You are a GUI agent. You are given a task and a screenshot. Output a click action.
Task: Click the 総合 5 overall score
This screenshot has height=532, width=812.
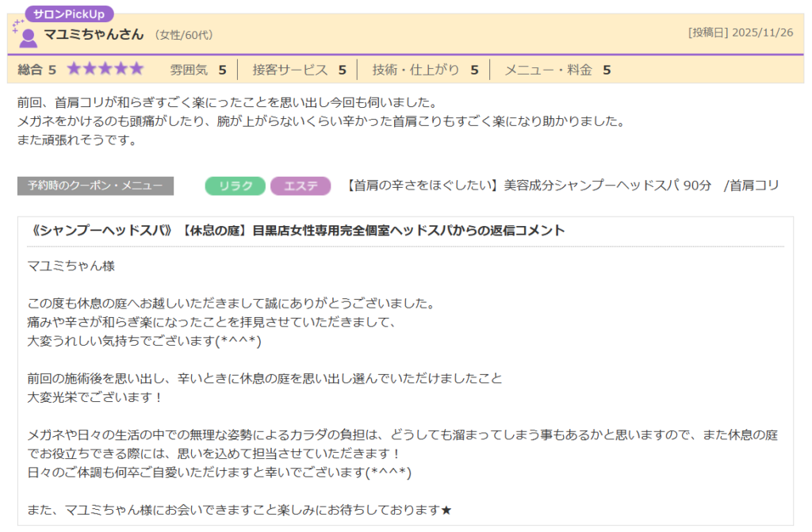pos(37,70)
